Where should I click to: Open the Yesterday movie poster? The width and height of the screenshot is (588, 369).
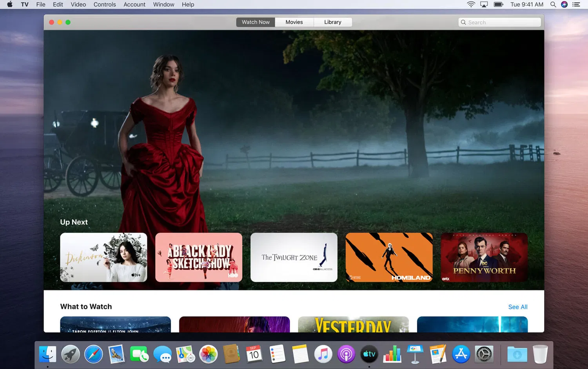pos(353,324)
